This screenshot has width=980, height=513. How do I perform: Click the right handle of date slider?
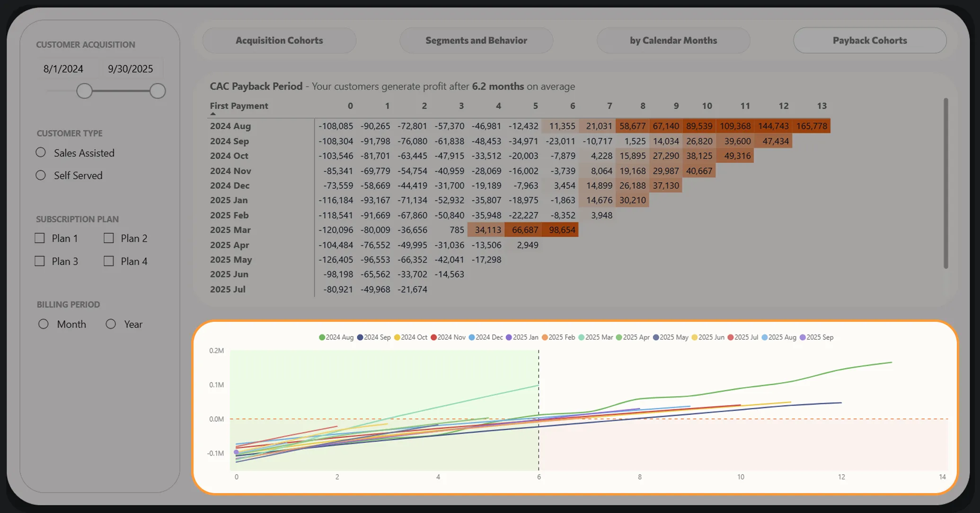pyautogui.click(x=158, y=91)
